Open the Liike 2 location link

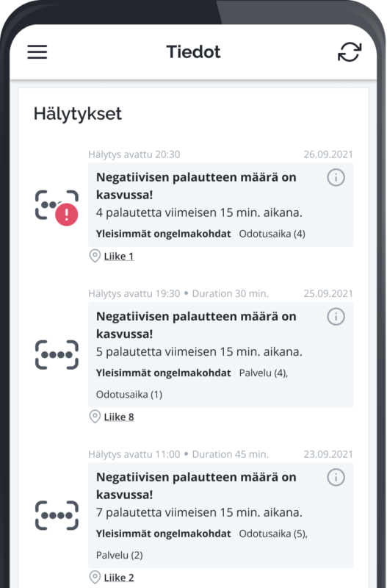tap(119, 578)
